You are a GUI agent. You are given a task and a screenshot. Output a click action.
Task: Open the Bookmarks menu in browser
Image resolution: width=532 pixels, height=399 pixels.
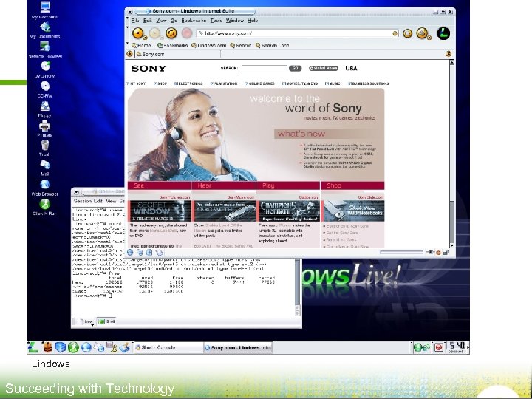pyautogui.click(x=194, y=21)
